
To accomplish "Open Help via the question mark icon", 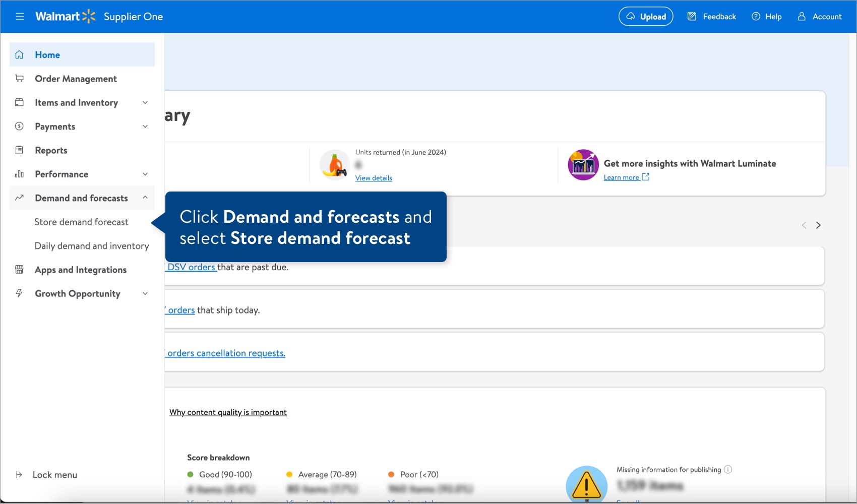I will point(756,16).
